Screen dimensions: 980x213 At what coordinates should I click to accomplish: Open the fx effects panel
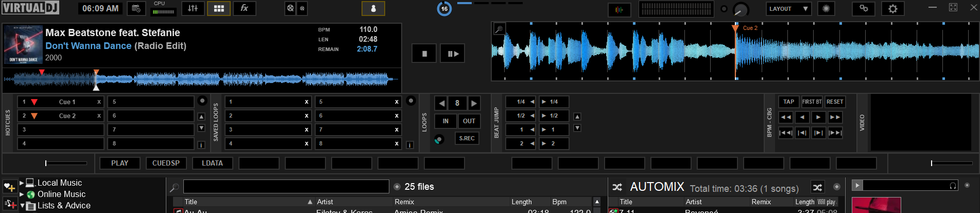[245, 8]
